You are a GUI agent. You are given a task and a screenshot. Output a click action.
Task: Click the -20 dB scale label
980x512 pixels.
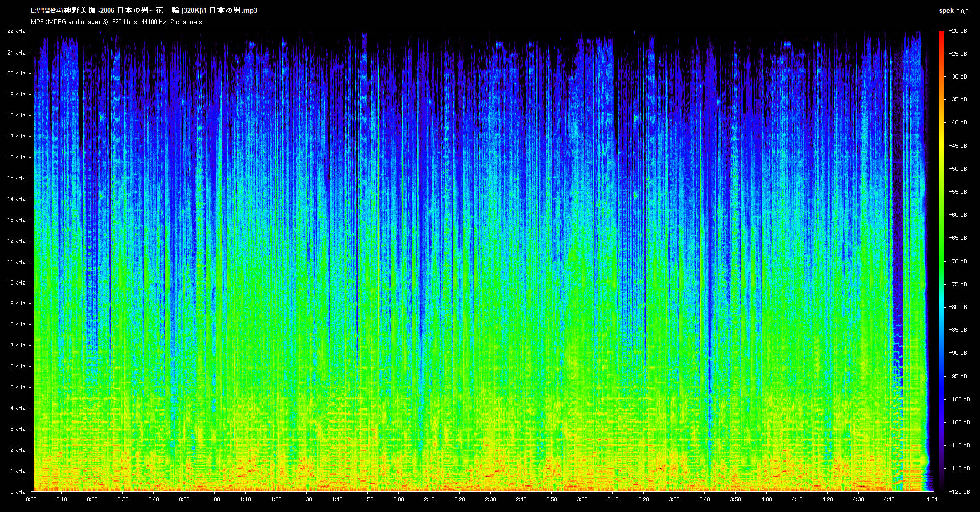958,31
